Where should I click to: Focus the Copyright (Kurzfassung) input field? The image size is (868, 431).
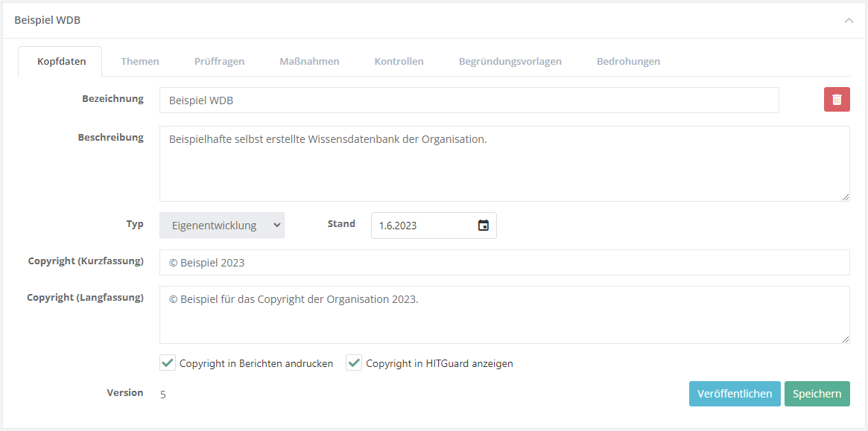tap(504, 263)
